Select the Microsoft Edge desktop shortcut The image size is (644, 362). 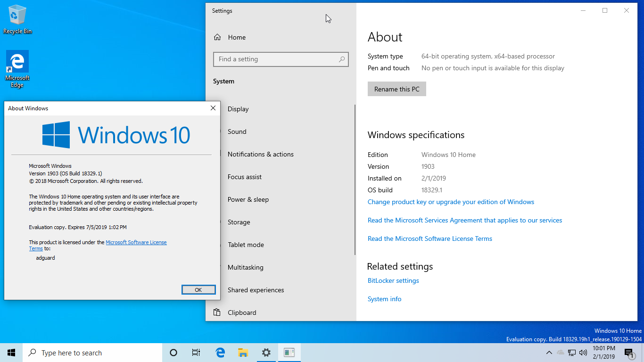pyautogui.click(x=17, y=69)
